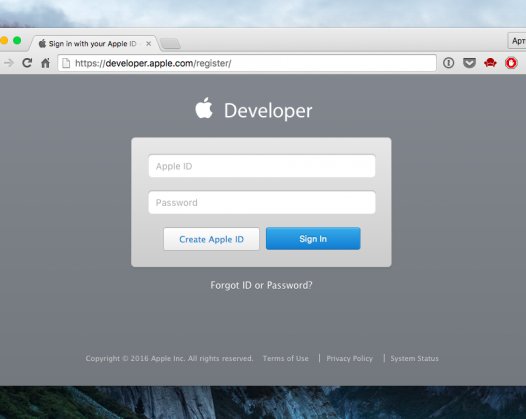Reload the page with the refresh icon
Viewport: 526px width, 419px height.
pyautogui.click(x=27, y=63)
